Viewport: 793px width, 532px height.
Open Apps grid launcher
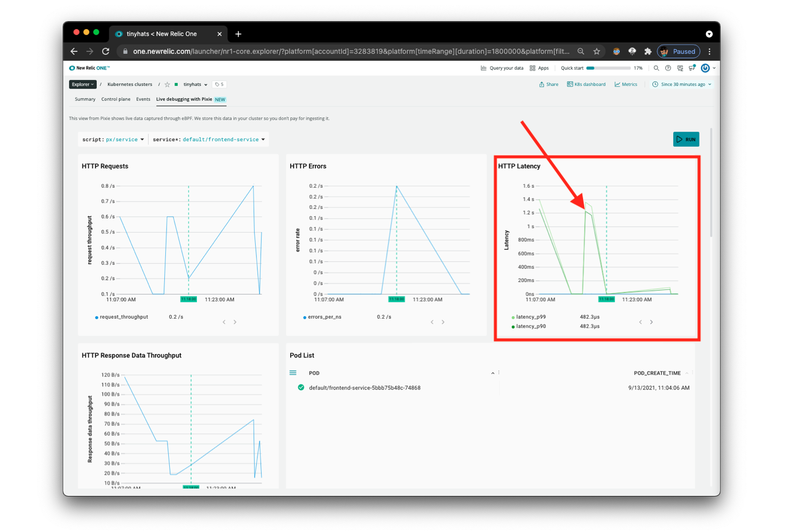coord(539,68)
